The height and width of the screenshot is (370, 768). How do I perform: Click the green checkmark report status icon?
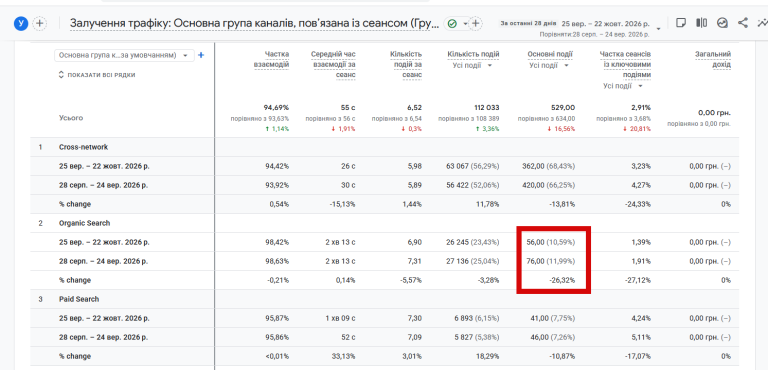click(x=452, y=24)
